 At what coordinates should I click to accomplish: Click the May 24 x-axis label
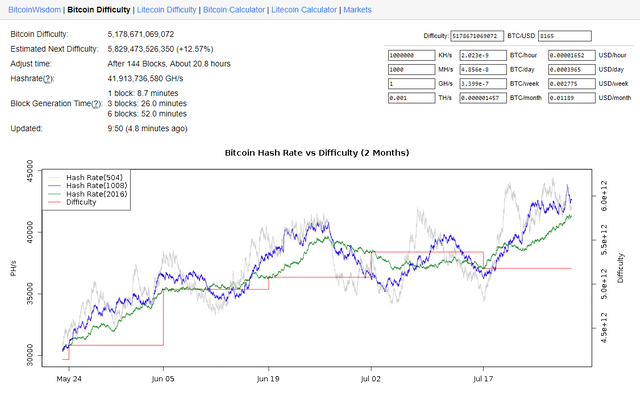tap(69, 379)
